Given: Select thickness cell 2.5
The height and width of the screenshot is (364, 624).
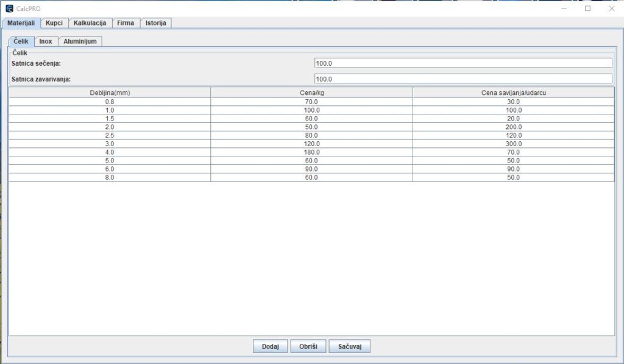Looking at the screenshot, I should coord(110,136).
